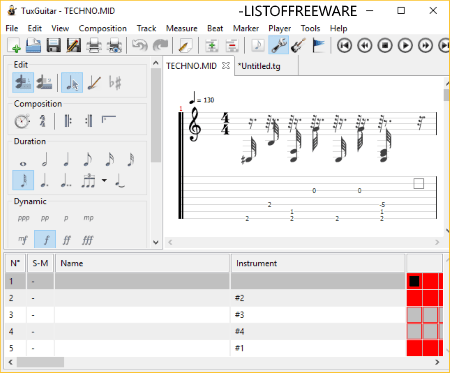Set dynamic to fff
The width and height of the screenshot is (450, 373).
88,240
